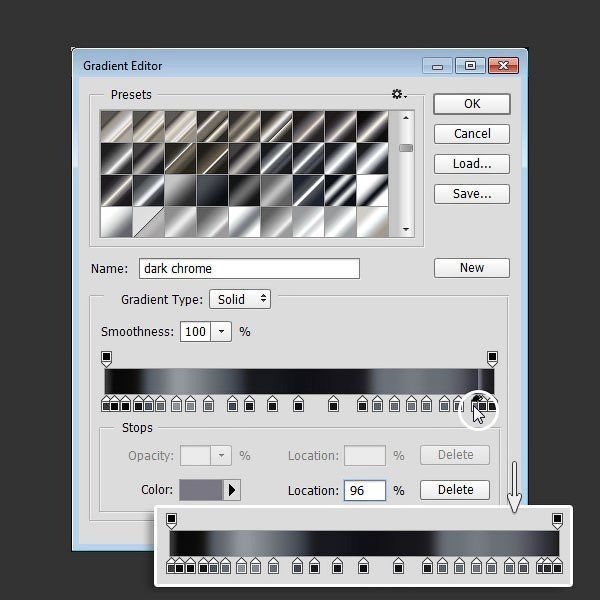This screenshot has height=600, width=600.
Task: Click the Smoothness value field
Action: pos(196,331)
